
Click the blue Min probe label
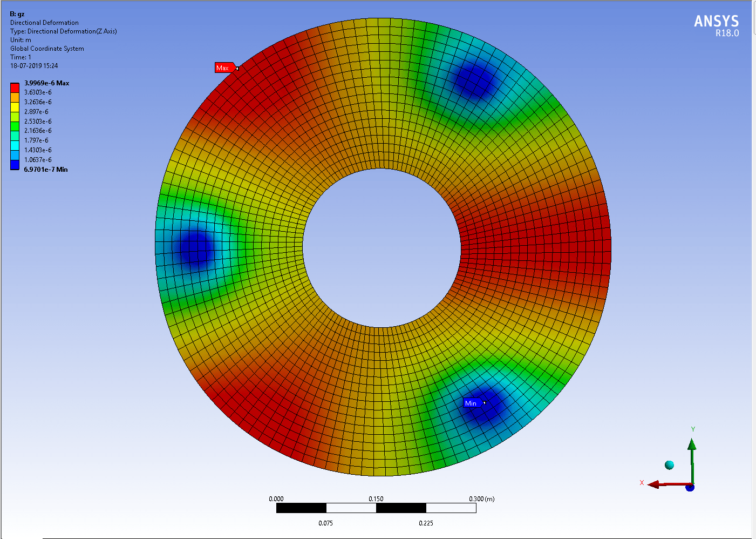coord(471,403)
